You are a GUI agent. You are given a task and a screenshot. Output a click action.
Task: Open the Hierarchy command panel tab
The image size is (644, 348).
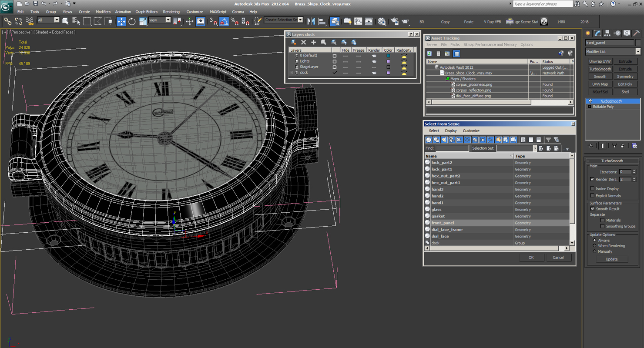point(607,33)
